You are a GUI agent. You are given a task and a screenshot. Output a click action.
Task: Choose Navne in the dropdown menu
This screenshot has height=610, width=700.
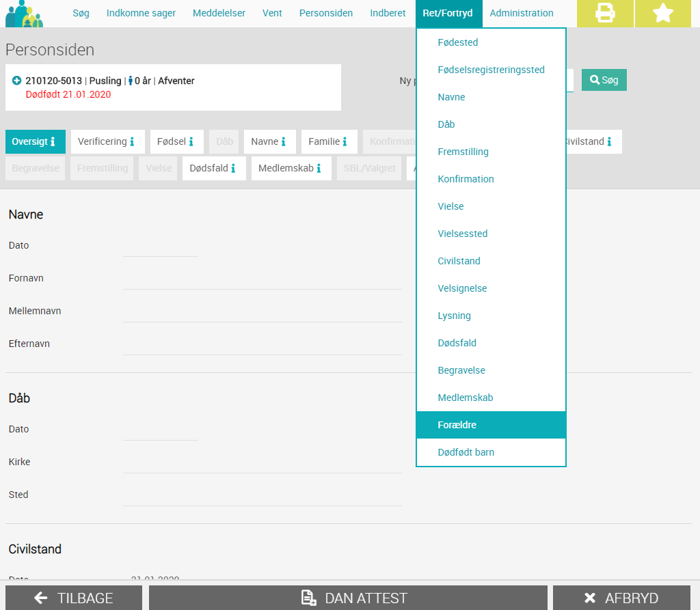(491, 97)
